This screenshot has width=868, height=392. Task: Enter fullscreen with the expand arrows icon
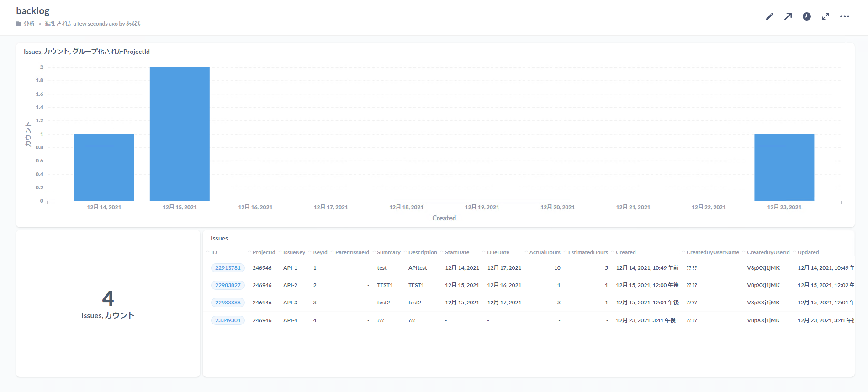826,16
